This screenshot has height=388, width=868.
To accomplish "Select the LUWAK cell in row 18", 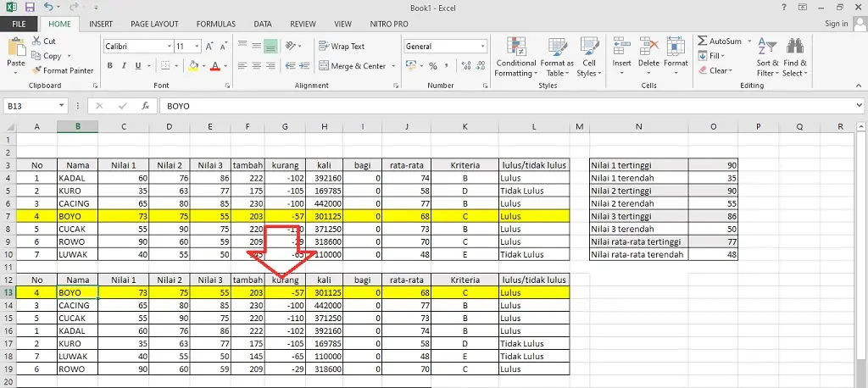I will pos(77,357).
